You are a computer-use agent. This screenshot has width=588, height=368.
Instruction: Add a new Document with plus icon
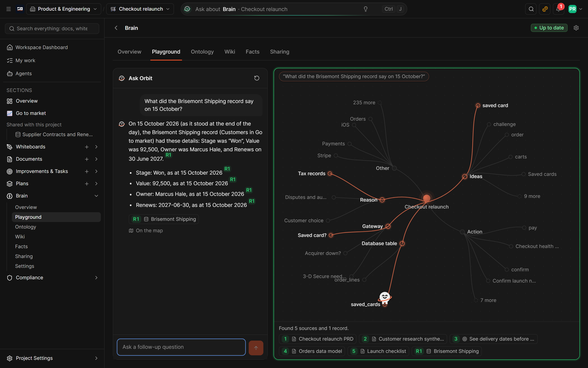(87, 159)
